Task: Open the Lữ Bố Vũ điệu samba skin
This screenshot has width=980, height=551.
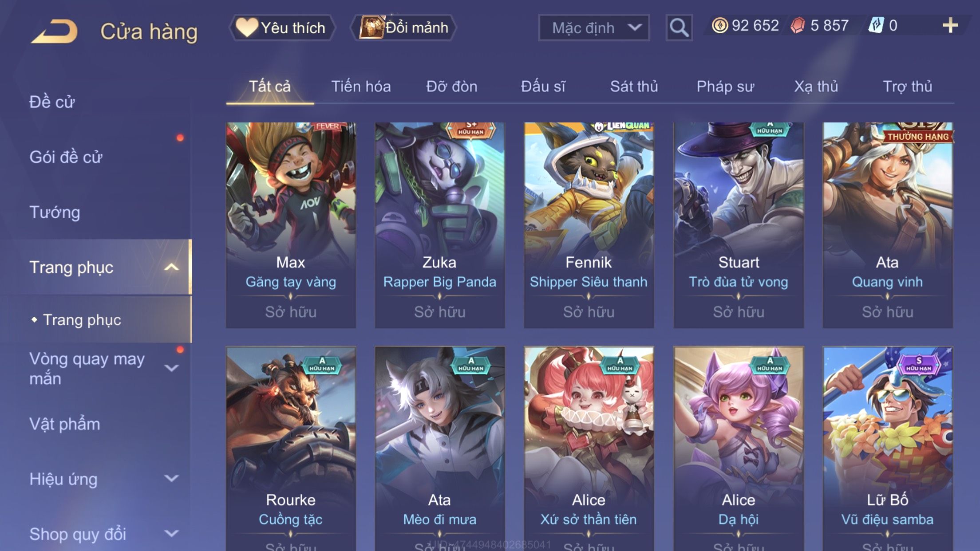Action: tap(887, 448)
